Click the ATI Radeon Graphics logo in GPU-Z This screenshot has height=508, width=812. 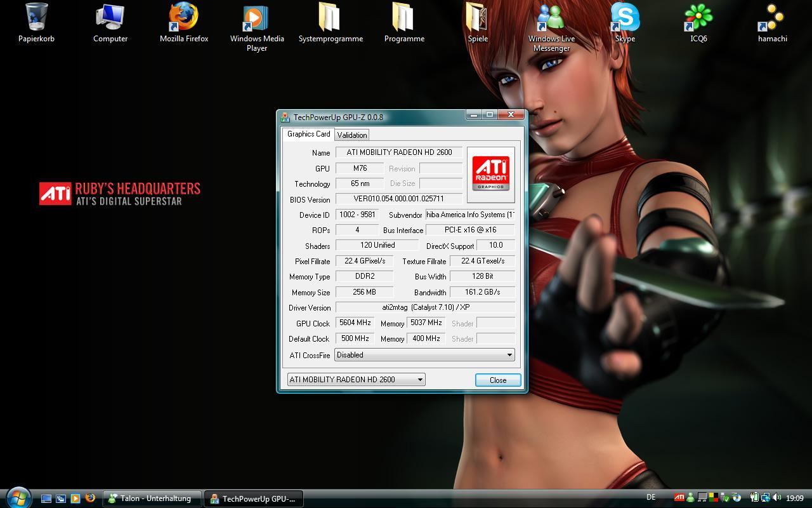click(490, 175)
